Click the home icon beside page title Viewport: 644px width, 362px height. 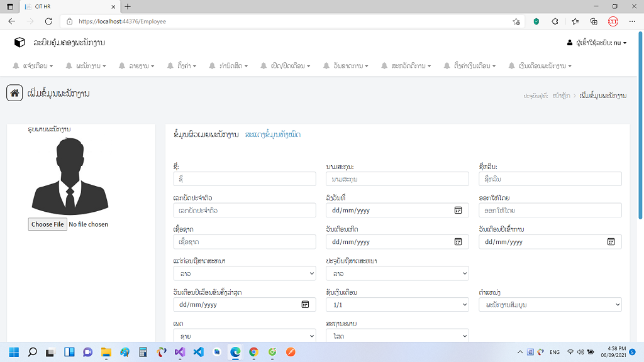[14, 93]
